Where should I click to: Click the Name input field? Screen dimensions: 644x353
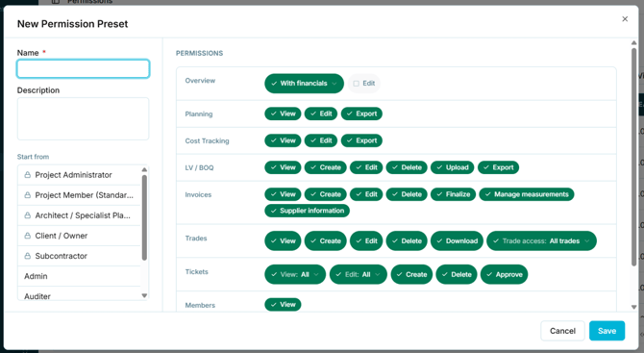tap(83, 68)
